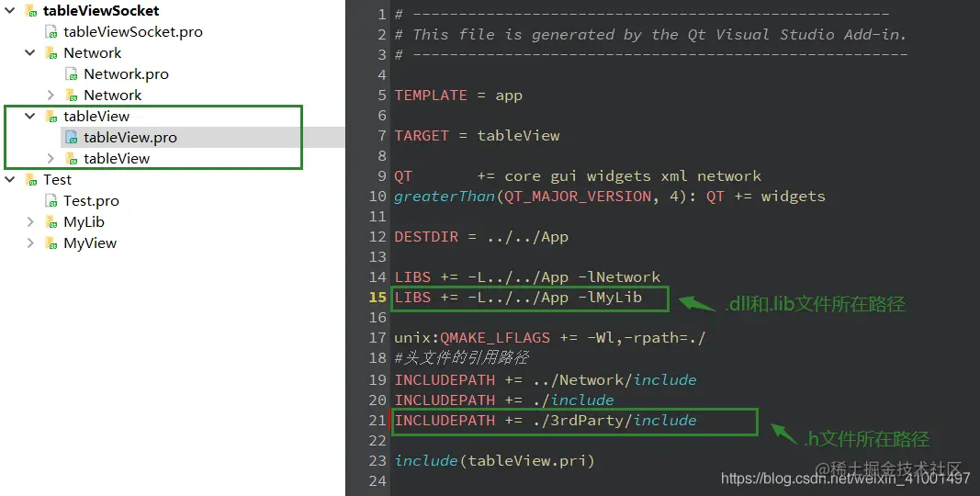Select tableViewSocket root in project tree
The height and width of the screenshot is (496, 980).
point(101,11)
